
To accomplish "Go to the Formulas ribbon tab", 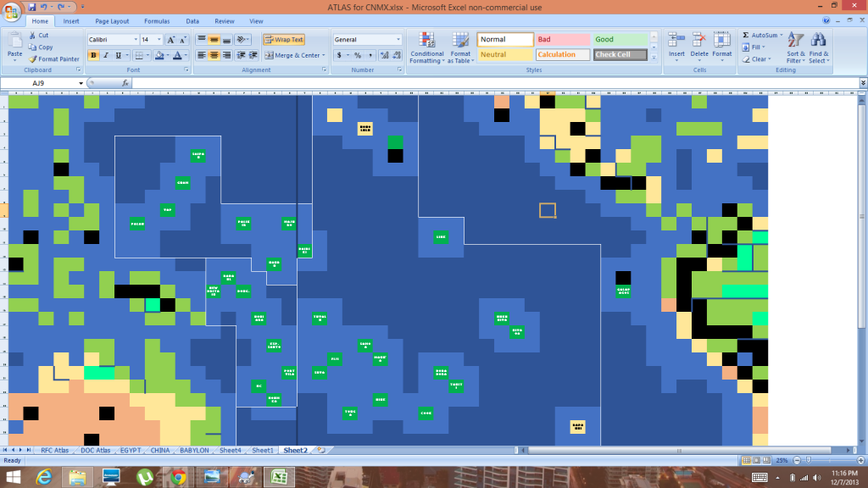I will coord(157,21).
